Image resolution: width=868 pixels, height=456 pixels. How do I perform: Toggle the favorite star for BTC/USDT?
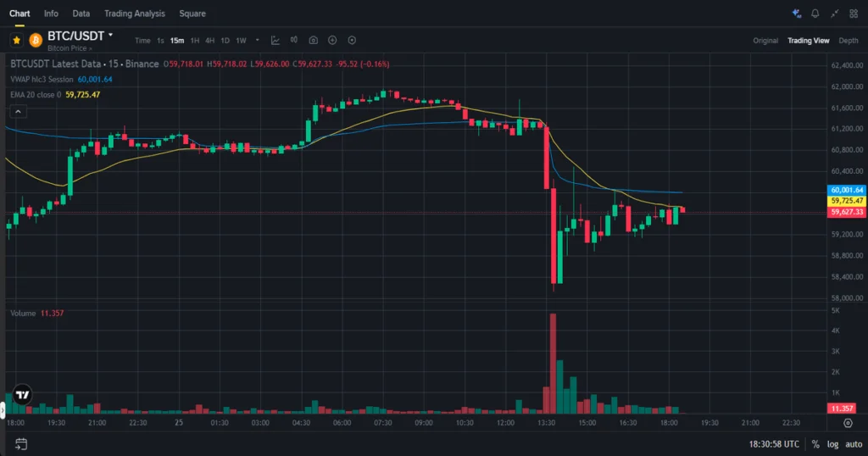point(17,40)
